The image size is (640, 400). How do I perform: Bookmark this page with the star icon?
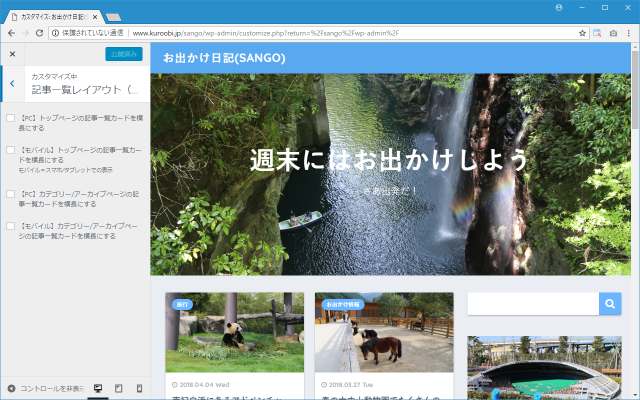pos(582,33)
